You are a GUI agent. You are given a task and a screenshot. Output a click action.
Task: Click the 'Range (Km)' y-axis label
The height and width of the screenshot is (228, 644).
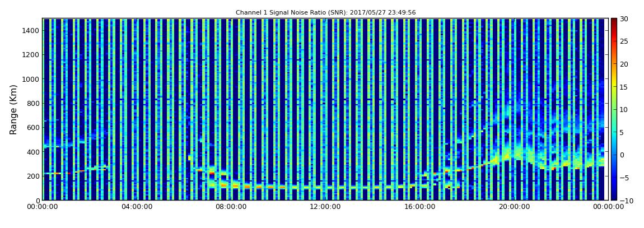coord(13,109)
